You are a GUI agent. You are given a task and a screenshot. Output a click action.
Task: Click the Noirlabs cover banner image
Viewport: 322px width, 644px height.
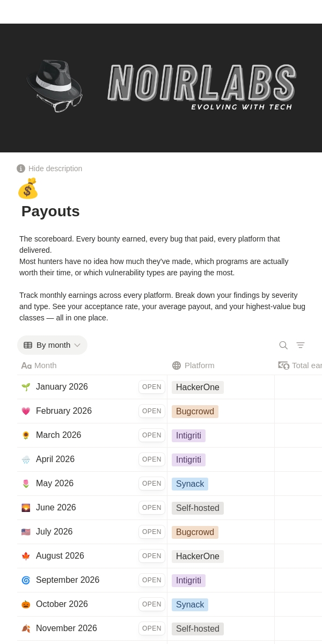pyautogui.click(x=161, y=88)
